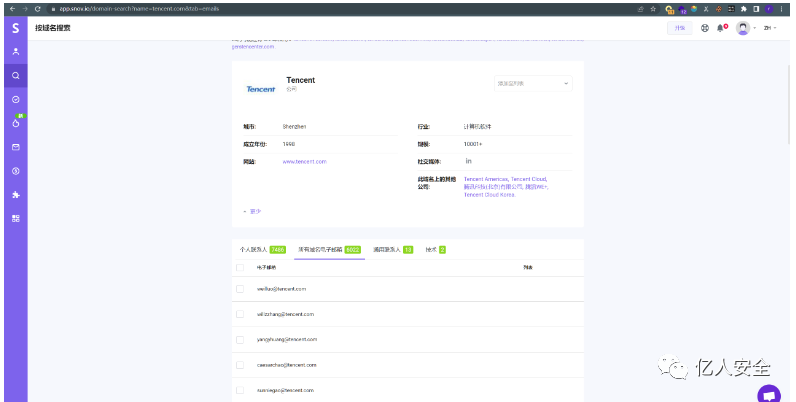Open the search magnifier sidebar icon

[16, 76]
